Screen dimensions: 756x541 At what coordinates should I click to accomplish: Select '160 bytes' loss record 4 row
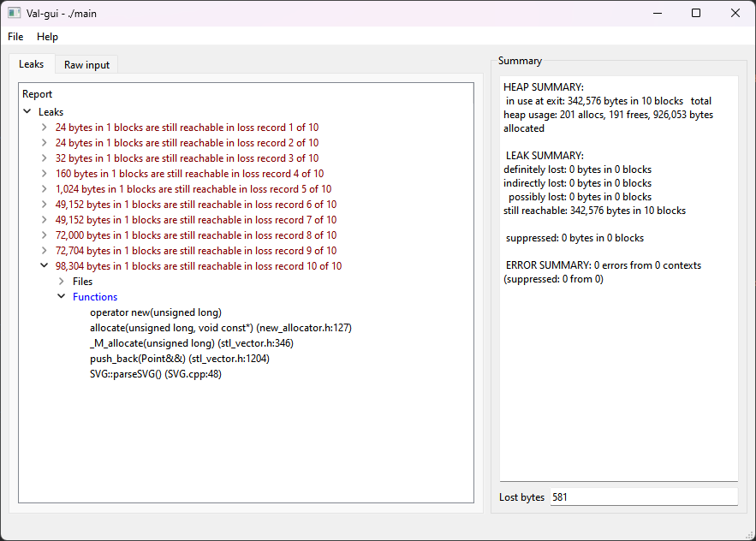[189, 174]
